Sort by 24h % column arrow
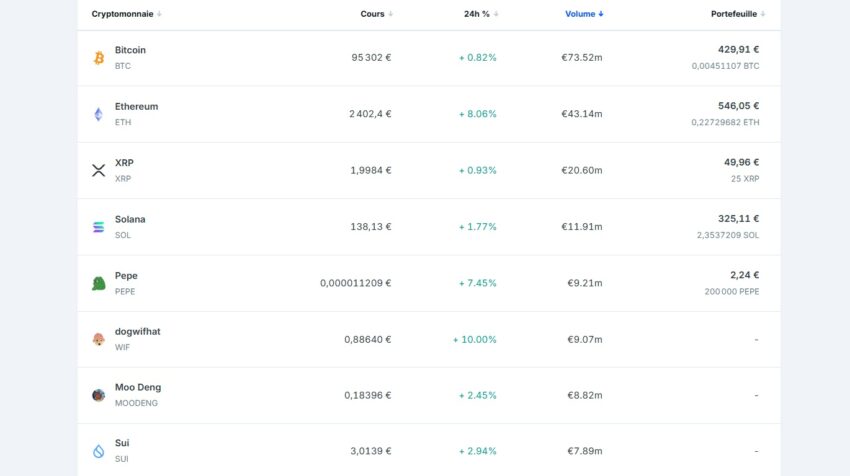The image size is (850, 476). [495, 14]
